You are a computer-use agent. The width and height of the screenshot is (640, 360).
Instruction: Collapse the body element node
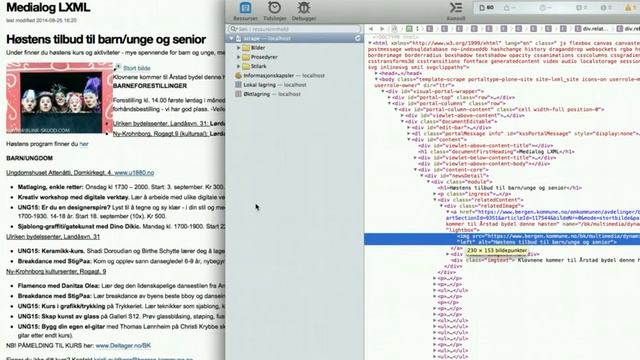376,79
